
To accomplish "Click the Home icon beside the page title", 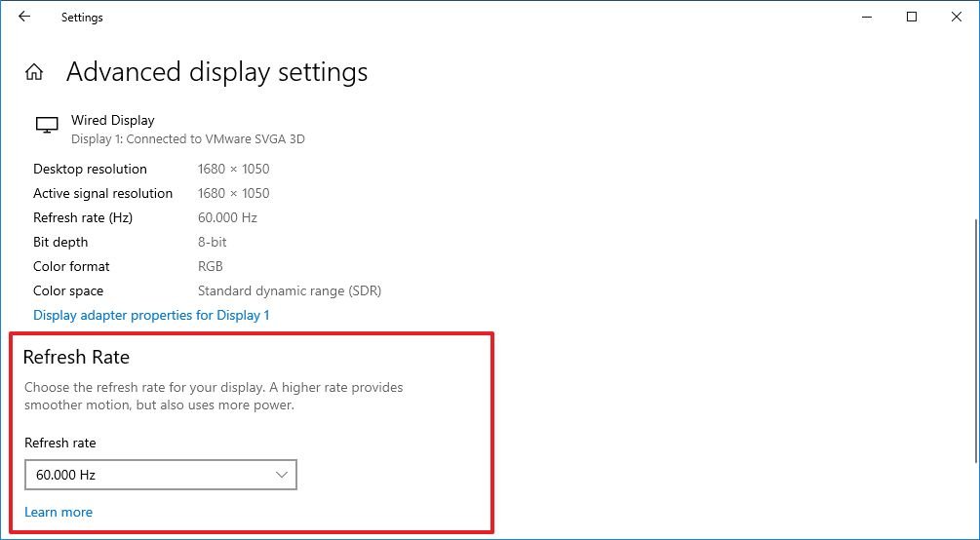I will (x=34, y=72).
